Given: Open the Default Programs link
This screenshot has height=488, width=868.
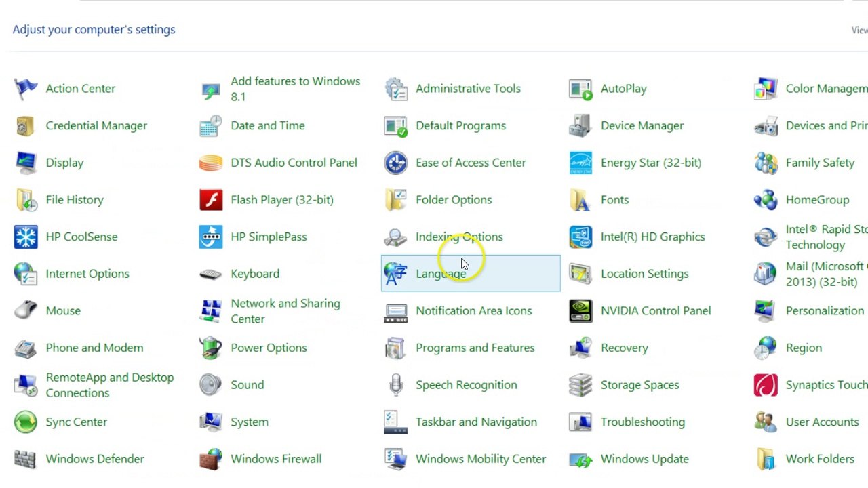Looking at the screenshot, I should [x=461, y=125].
